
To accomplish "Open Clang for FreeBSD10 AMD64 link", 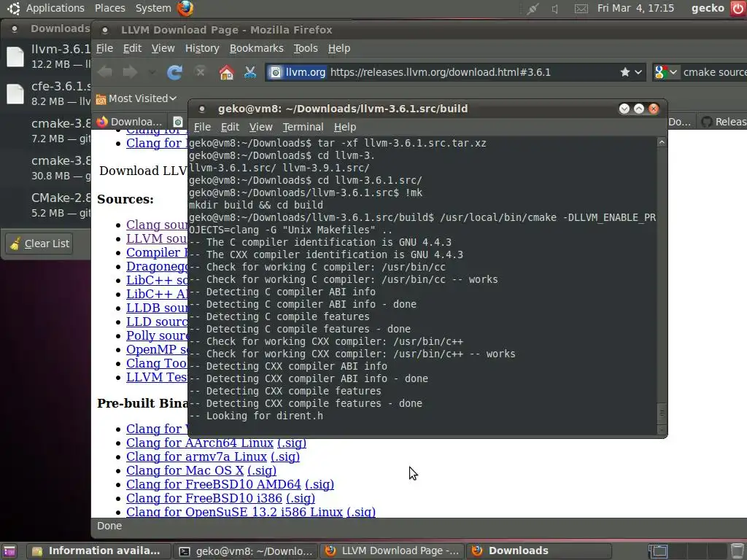I will [214, 484].
